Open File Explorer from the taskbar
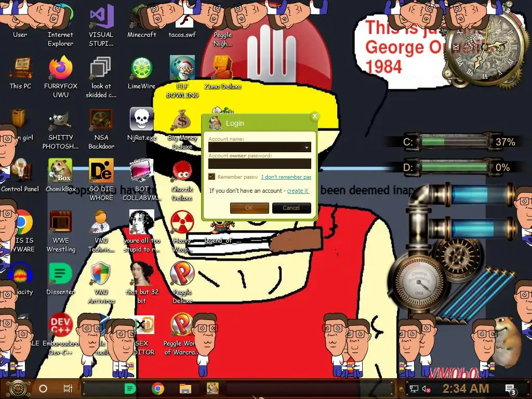Image resolution: width=532 pixels, height=399 pixels. [x=185, y=389]
